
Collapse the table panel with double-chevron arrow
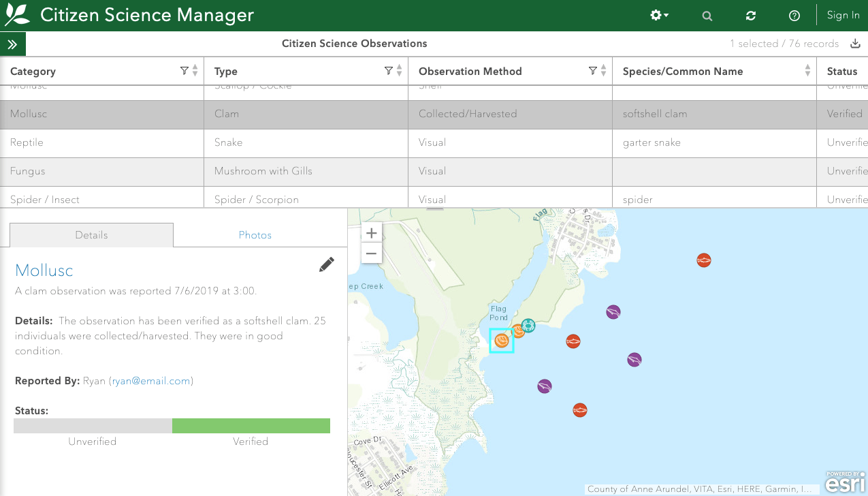click(12, 43)
